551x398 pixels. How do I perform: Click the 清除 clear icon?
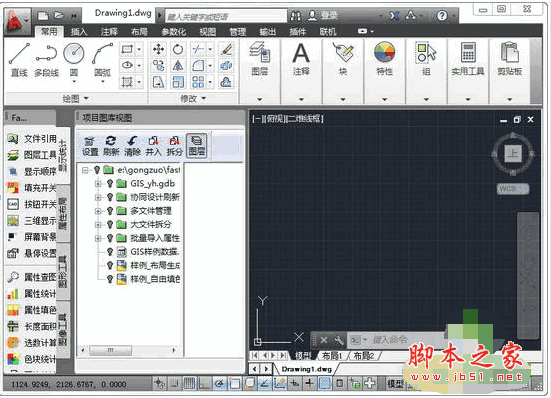click(x=132, y=146)
